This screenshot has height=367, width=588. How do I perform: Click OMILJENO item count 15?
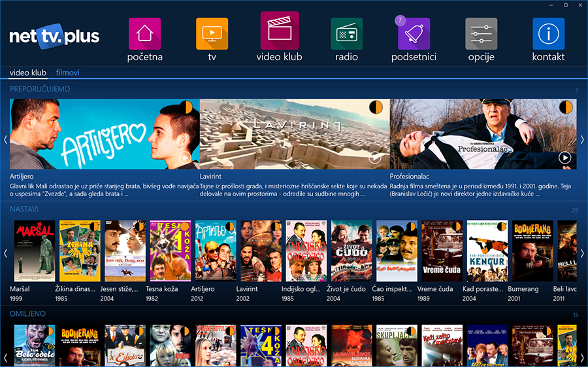(575, 315)
